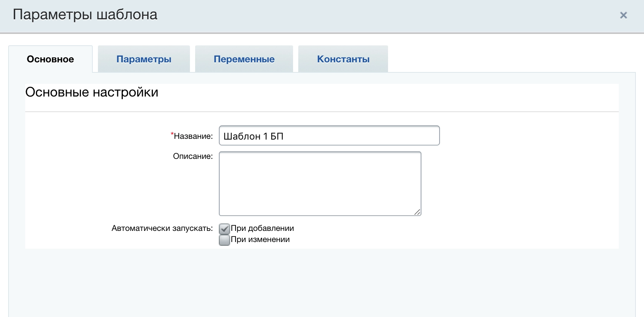
Task: Click the При добавлении label text
Action: point(262,228)
